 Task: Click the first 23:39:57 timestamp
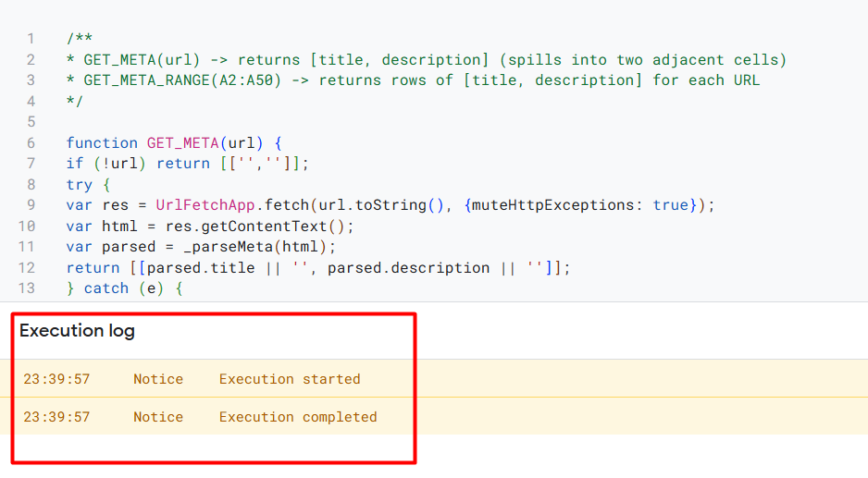point(56,379)
